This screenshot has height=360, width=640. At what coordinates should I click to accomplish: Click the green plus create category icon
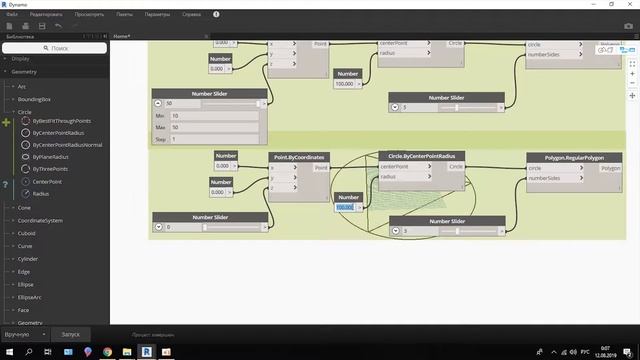6,122
